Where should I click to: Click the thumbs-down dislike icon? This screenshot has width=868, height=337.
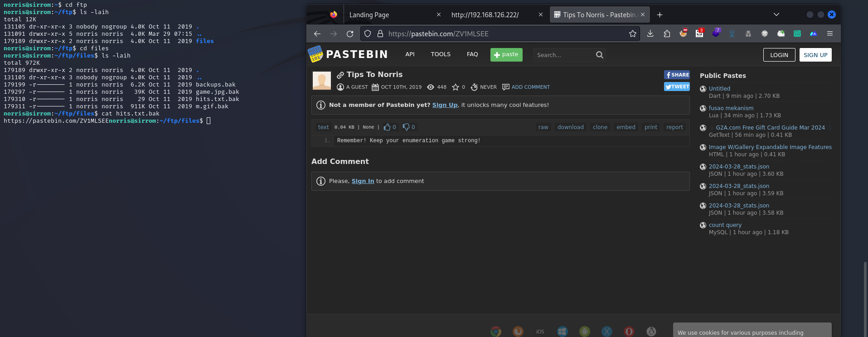click(406, 127)
